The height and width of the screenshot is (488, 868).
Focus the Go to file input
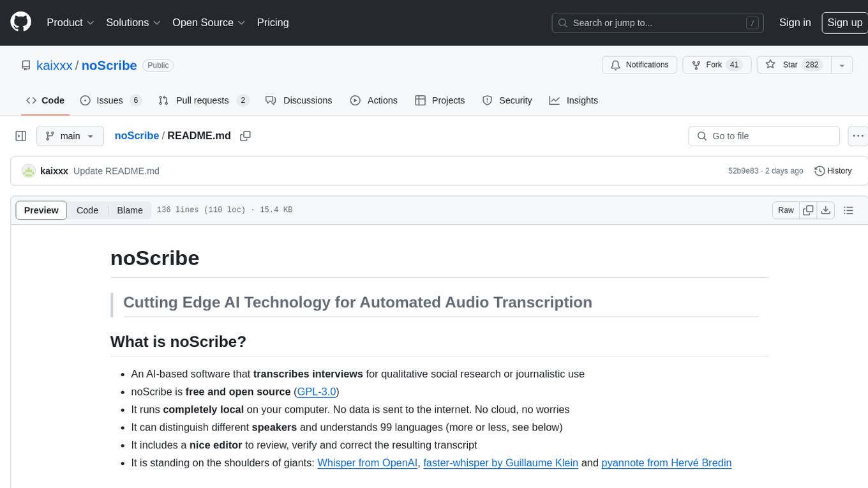tap(764, 136)
